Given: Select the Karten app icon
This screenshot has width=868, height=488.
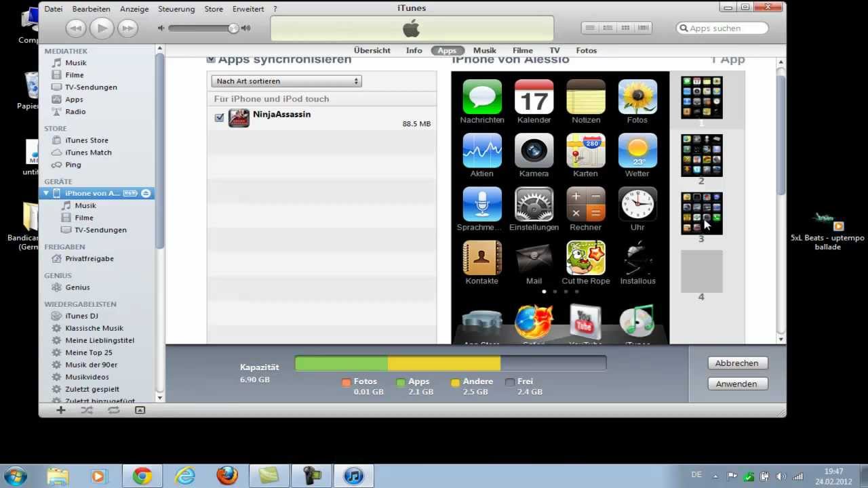Looking at the screenshot, I should tap(586, 150).
